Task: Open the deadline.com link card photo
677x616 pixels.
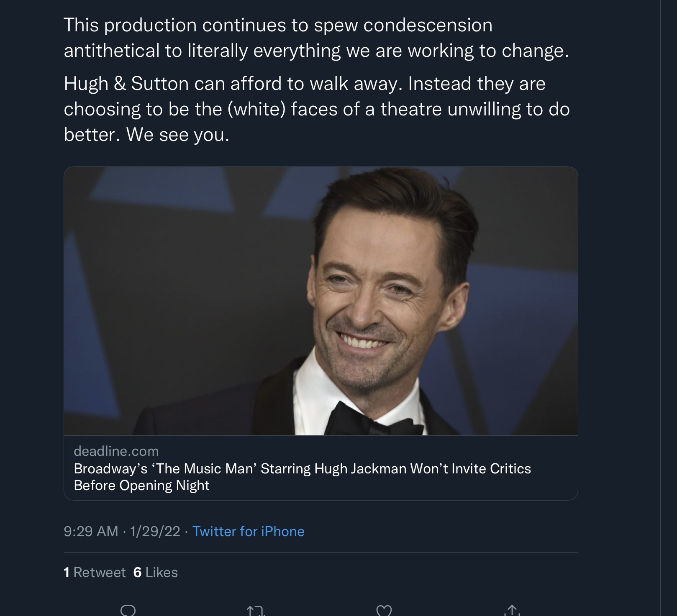Action: click(321, 301)
